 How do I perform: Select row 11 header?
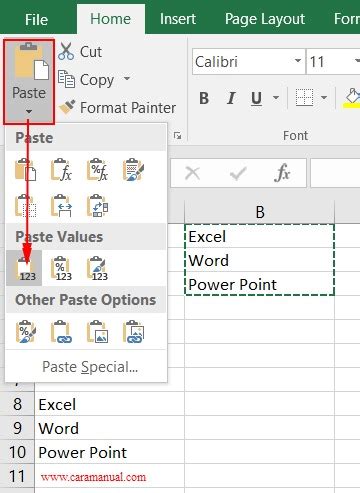pos(17,476)
